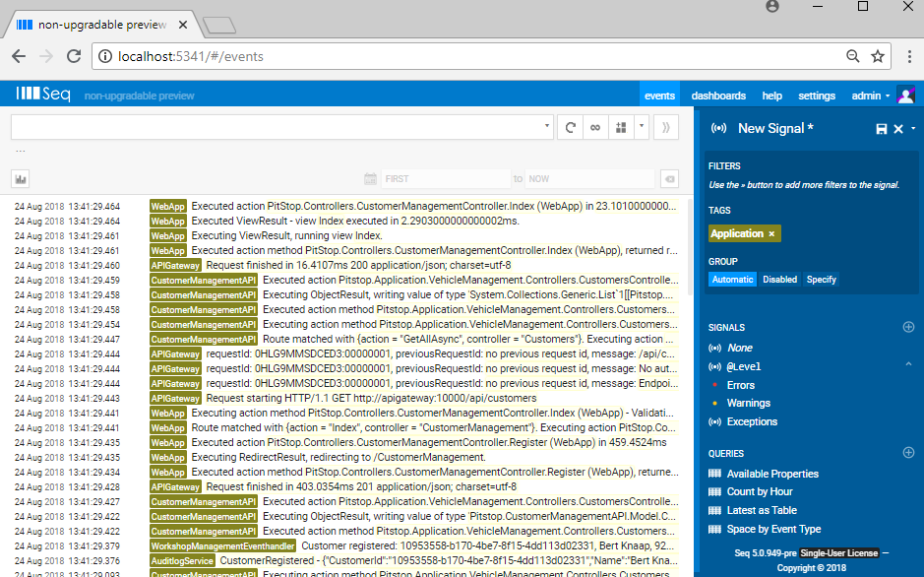Close the New Signal editor
This screenshot has height=577, width=924.
[898, 129]
